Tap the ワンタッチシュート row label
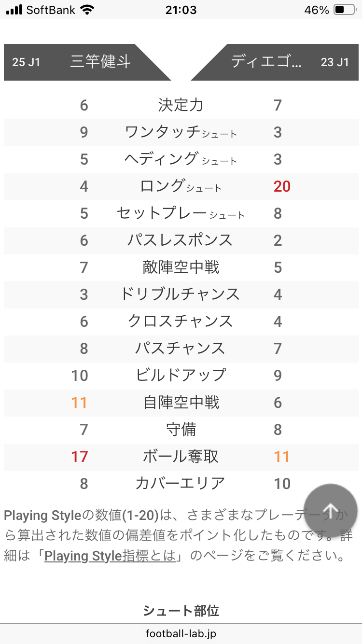This screenshot has width=362, height=644. pos(181,132)
